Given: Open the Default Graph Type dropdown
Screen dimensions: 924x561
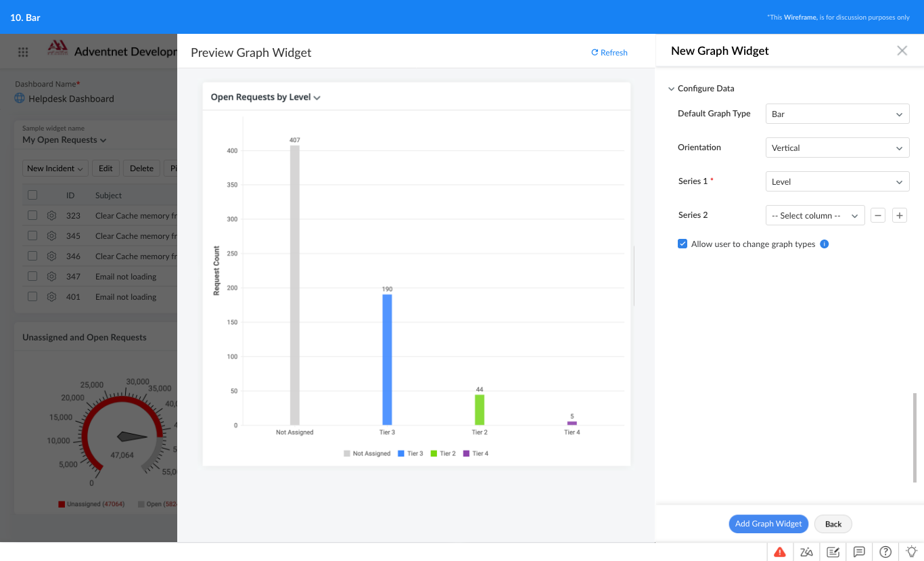Looking at the screenshot, I should 837,114.
